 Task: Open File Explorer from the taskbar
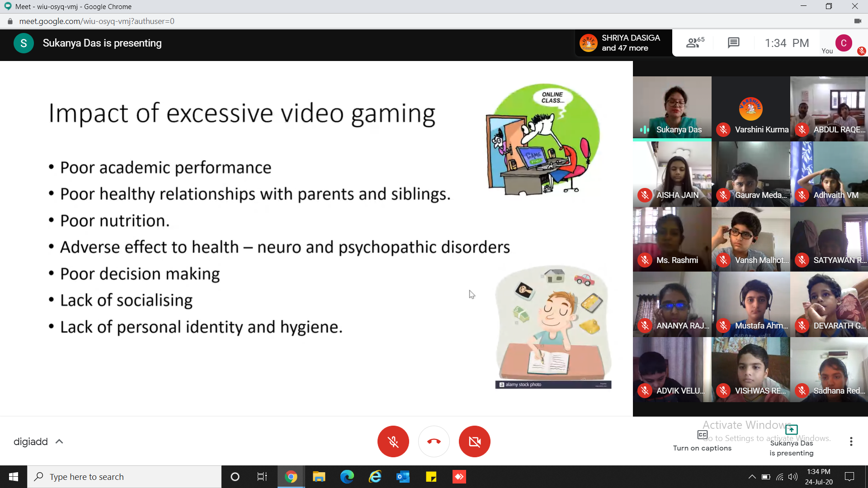[x=319, y=477]
